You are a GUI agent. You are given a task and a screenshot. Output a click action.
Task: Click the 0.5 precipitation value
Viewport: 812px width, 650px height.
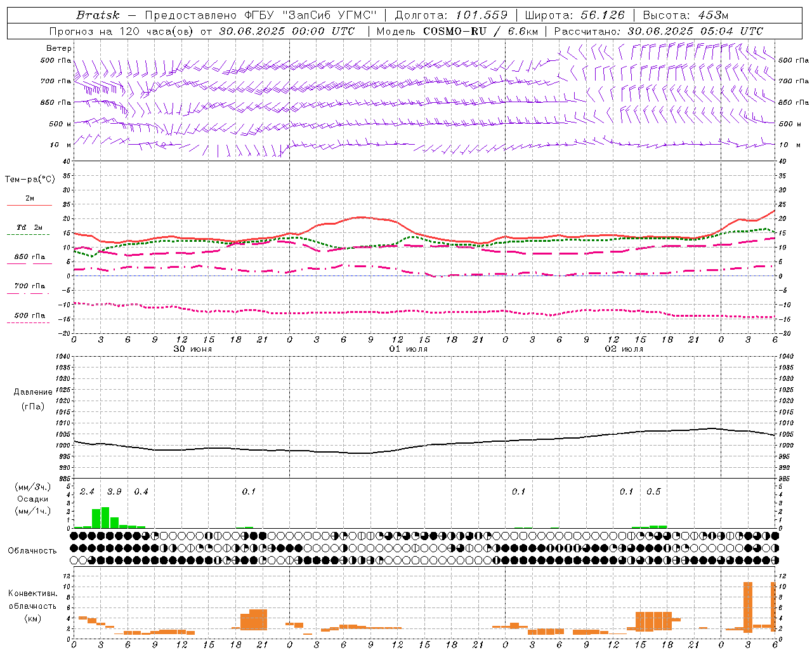click(x=653, y=492)
